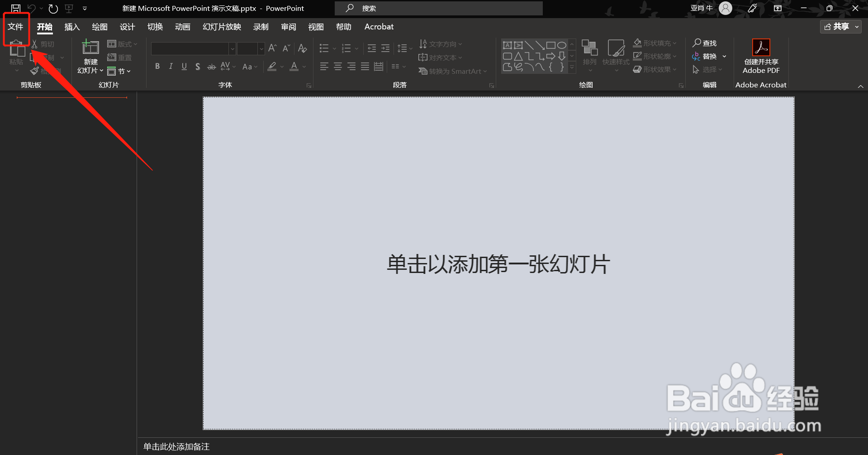Viewport: 868px width, 455px height.
Task: Click the decrease indent level icon
Action: pyautogui.click(x=372, y=48)
